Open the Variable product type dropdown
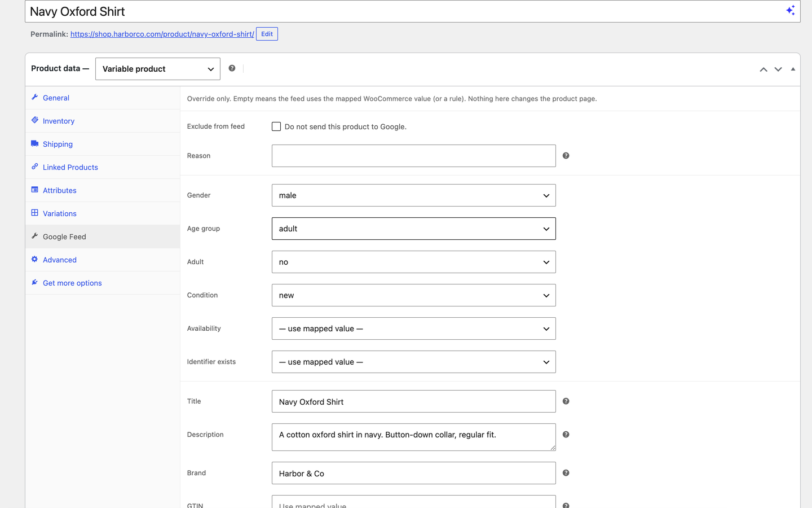812x508 pixels. pos(158,69)
